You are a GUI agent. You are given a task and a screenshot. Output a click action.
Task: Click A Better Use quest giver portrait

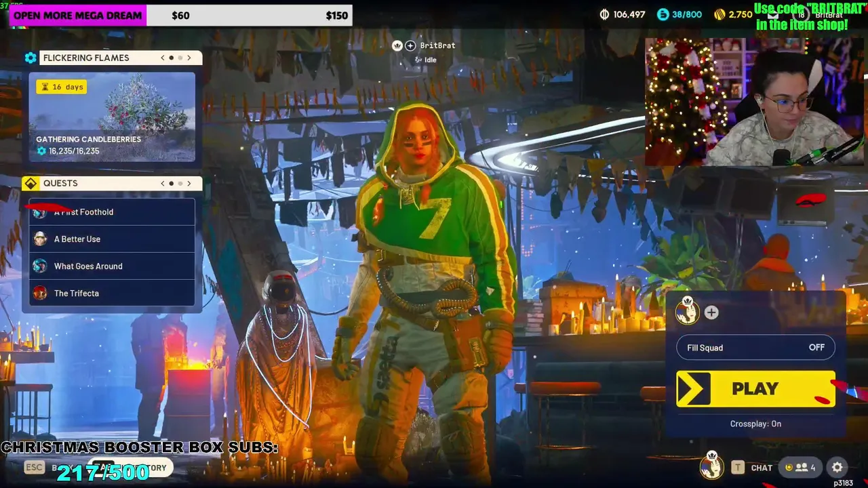click(40, 239)
